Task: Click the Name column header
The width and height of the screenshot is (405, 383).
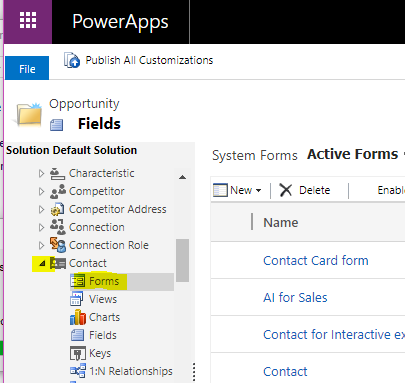Action: pos(281,223)
